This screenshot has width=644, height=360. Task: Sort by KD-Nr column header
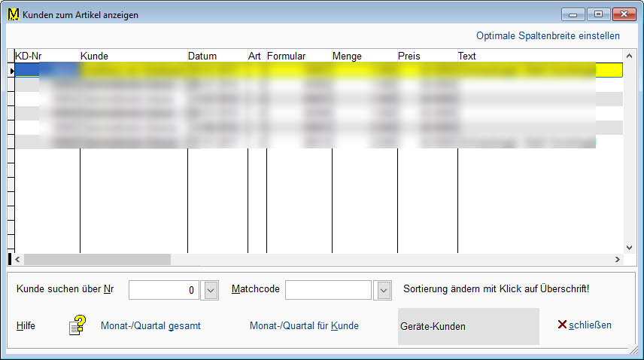pos(29,56)
